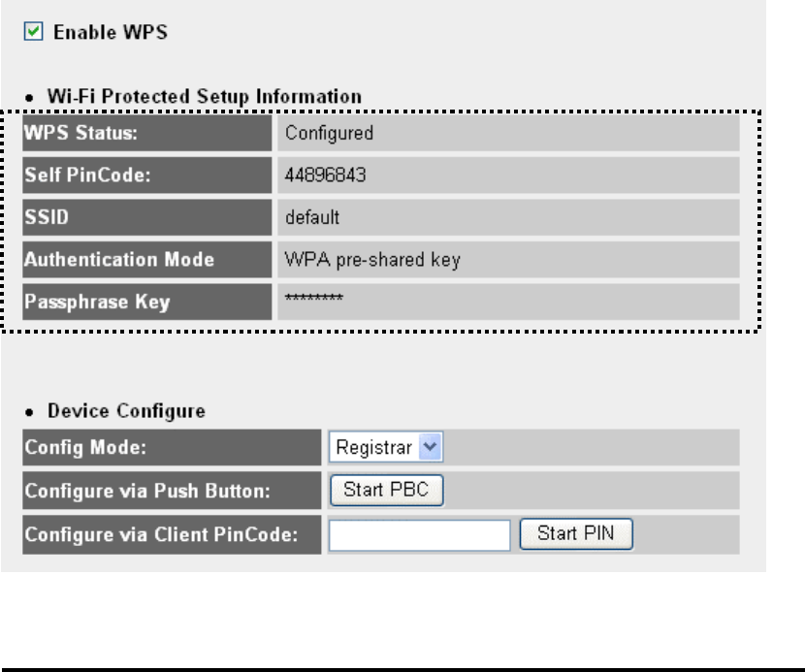Click the Start PBC button
This screenshot has width=805, height=672.
tap(386, 491)
